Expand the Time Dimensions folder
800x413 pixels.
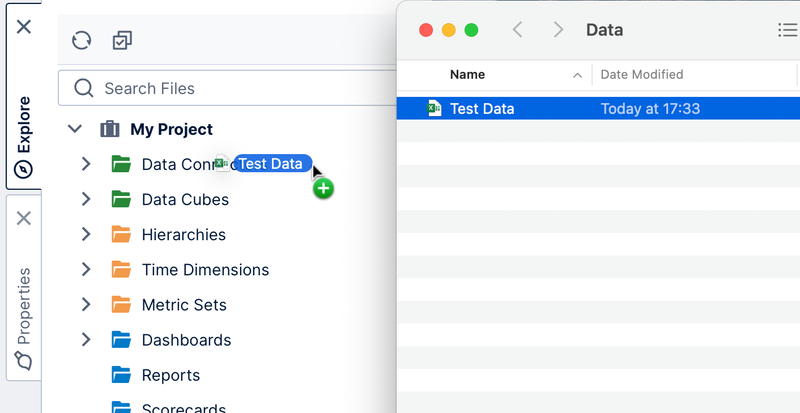coord(86,269)
